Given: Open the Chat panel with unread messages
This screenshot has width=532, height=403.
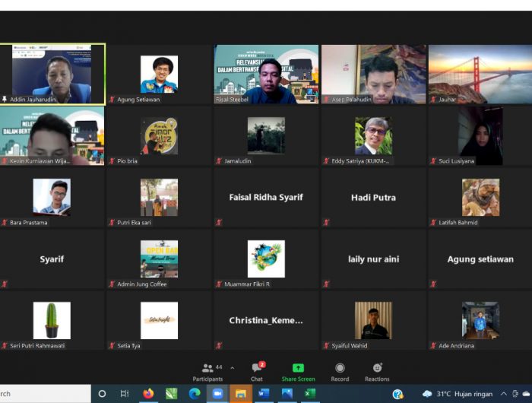Looking at the screenshot, I should 257,371.
